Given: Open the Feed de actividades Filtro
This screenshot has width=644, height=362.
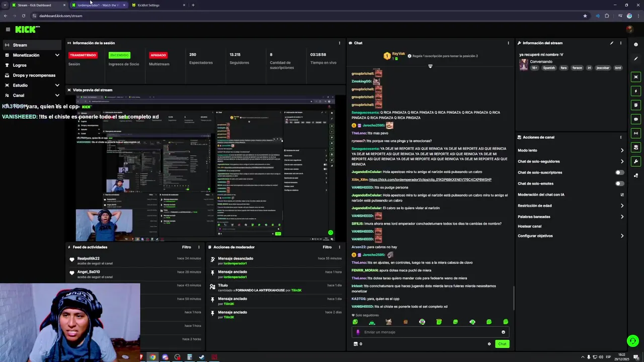Looking at the screenshot, I should tap(187, 247).
